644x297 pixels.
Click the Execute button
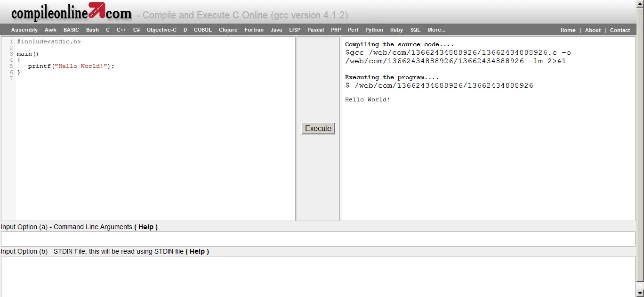[318, 128]
